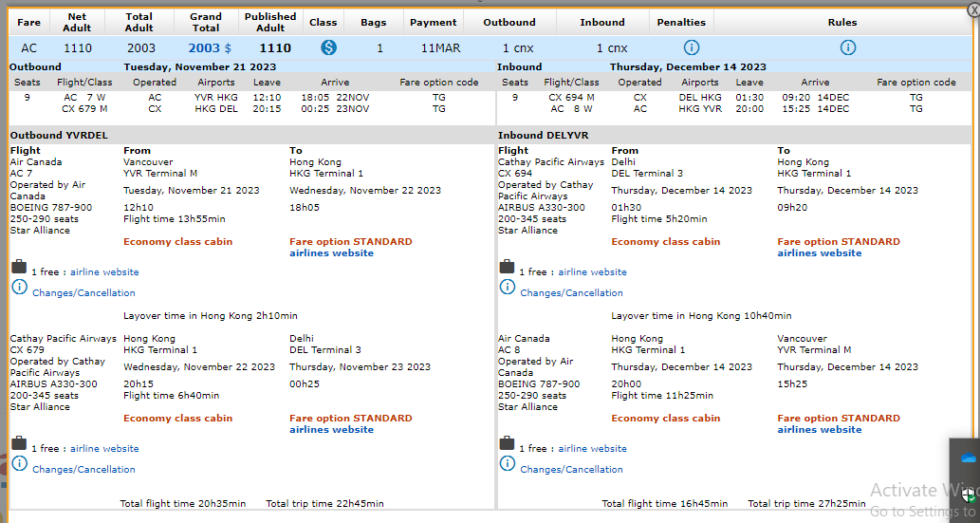This screenshot has height=523, width=980.
Task: Click info icon beside outbound CX 679 Changes/Cancellation
Action: pyautogui.click(x=19, y=464)
